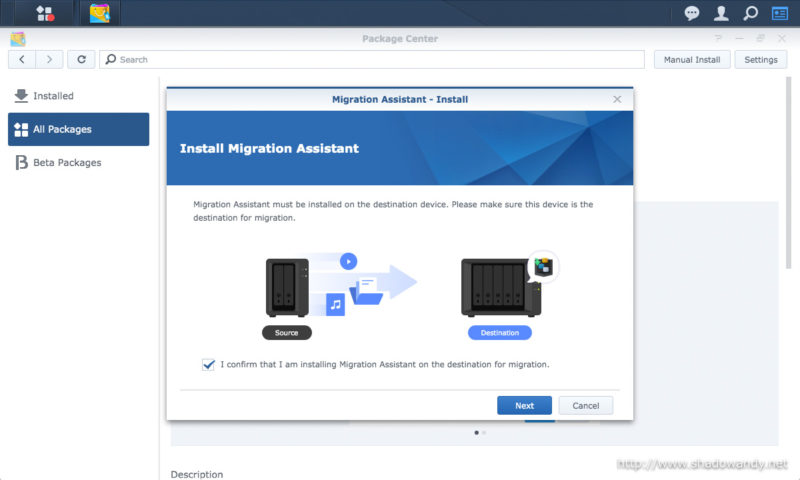The image size is (800, 480).
Task: Click the top-bar search magnifier icon
Action: pyautogui.click(x=750, y=13)
